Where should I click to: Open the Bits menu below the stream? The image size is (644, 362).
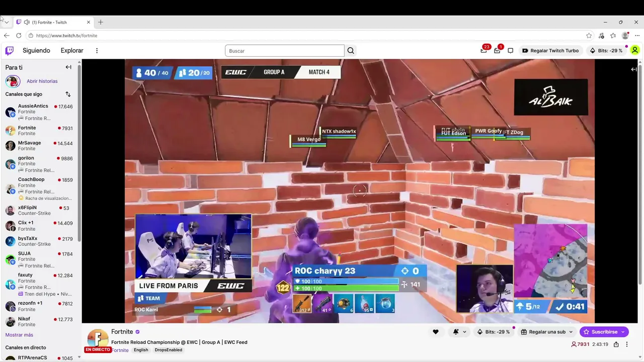493,332
